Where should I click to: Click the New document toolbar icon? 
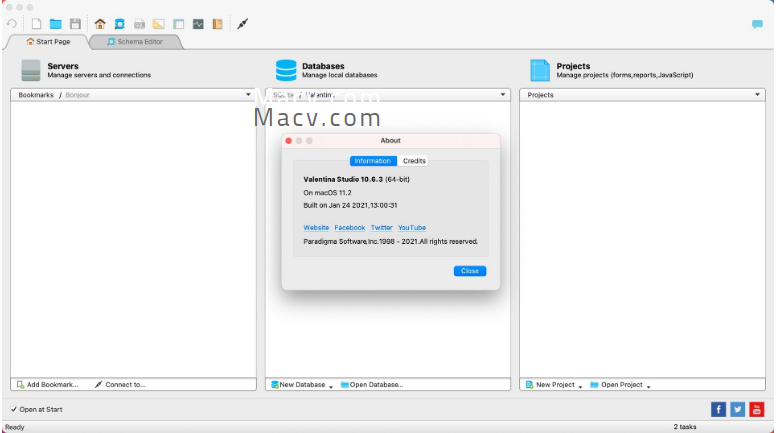click(x=36, y=24)
